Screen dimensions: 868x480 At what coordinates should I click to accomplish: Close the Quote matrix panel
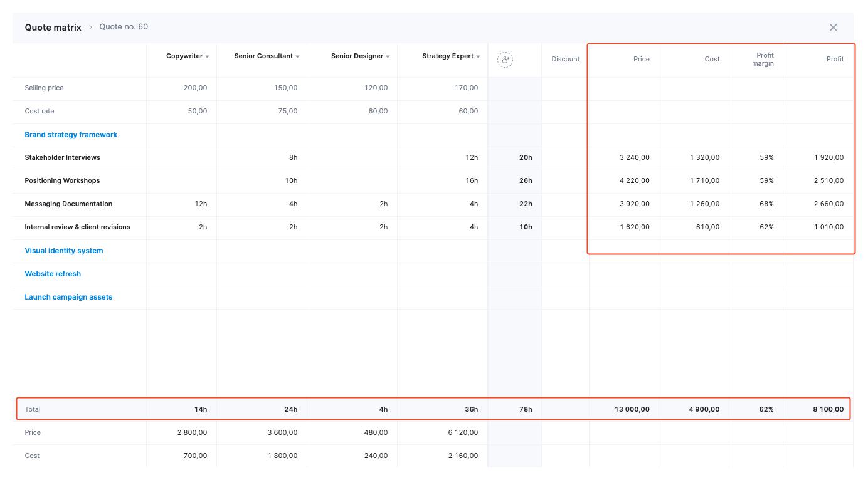tap(833, 28)
